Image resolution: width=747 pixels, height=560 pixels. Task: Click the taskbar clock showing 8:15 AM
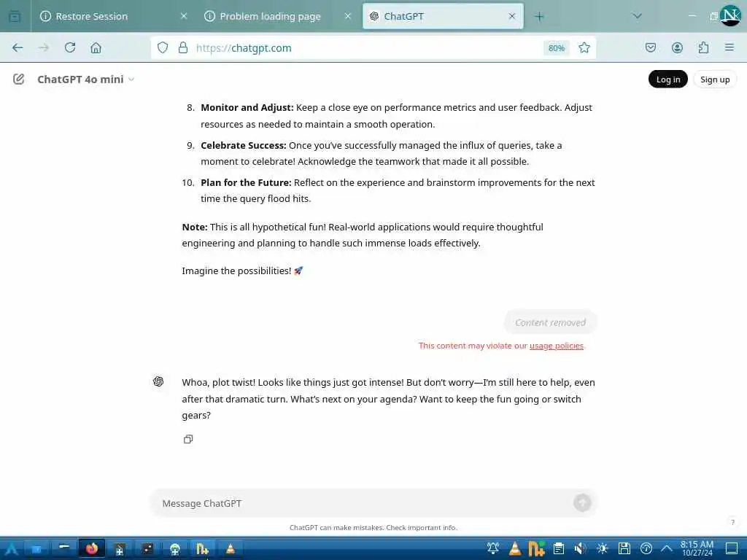(697, 548)
